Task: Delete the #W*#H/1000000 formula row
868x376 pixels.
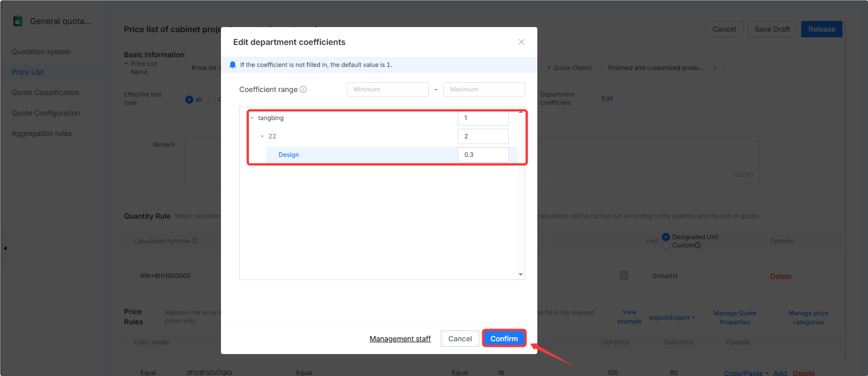Action: [x=781, y=276]
